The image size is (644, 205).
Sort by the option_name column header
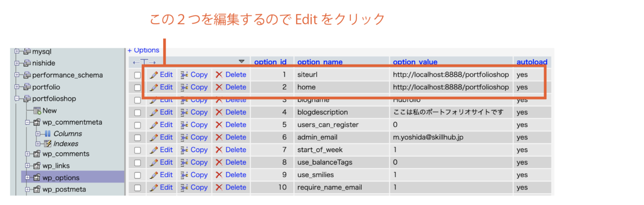coord(320,62)
